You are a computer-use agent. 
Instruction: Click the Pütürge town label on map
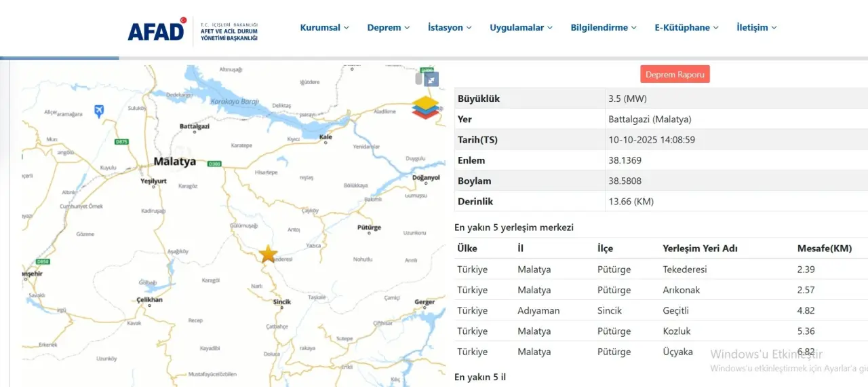point(370,228)
